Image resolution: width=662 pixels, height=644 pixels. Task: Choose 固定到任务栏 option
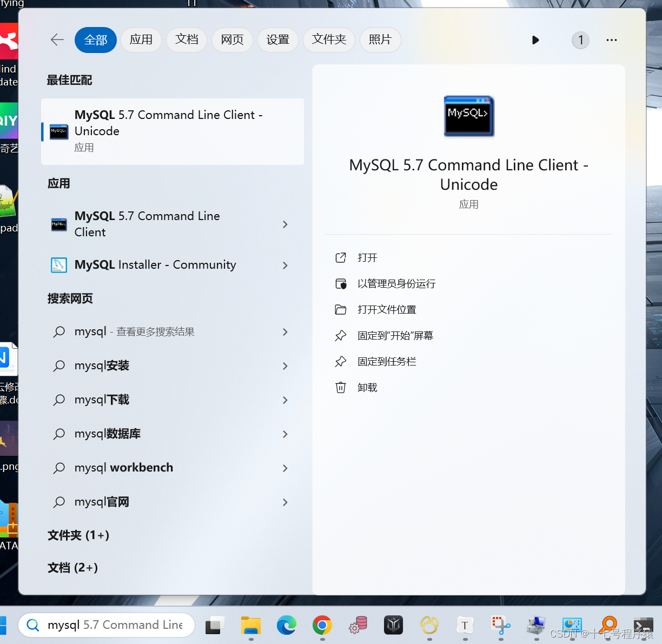tap(387, 362)
